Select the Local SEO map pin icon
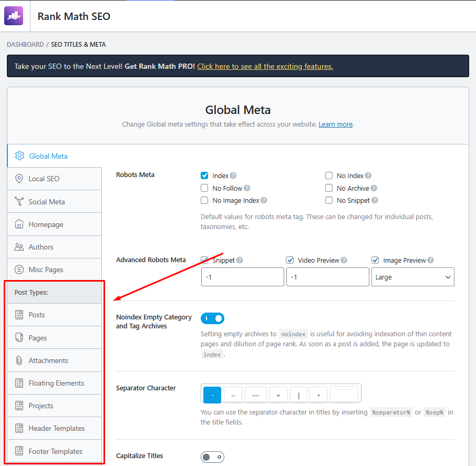This screenshot has height=466, width=476. pyautogui.click(x=19, y=178)
